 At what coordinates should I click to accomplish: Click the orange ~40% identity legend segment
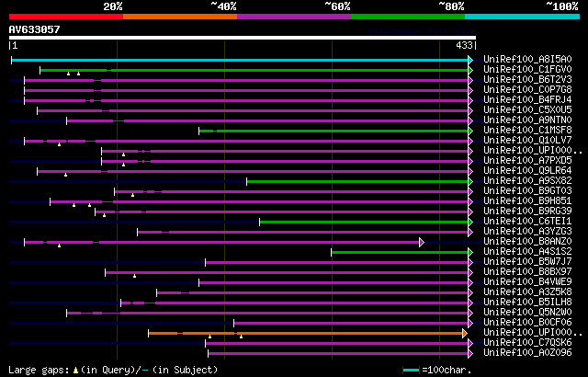click(x=180, y=17)
